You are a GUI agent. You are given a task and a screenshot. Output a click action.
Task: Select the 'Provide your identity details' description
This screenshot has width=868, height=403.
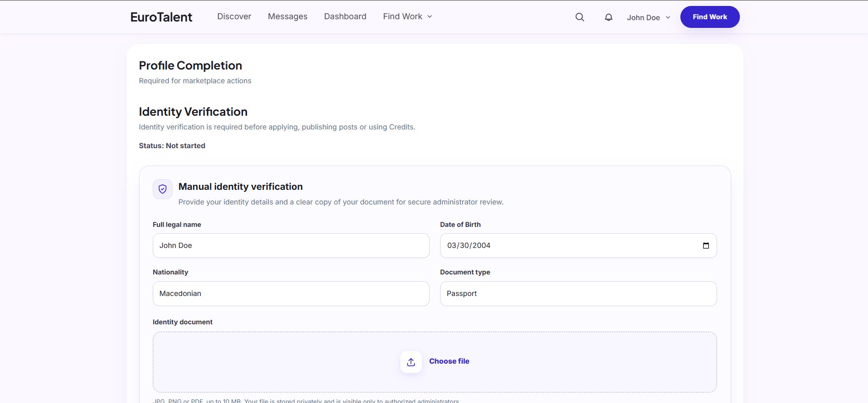(x=341, y=202)
